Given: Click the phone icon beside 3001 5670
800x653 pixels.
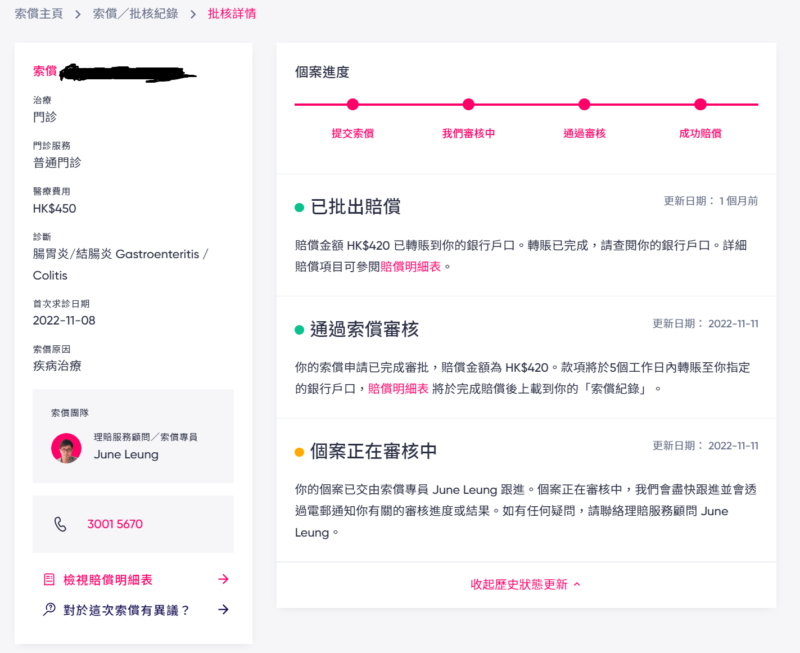Looking at the screenshot, I should point(60,524).
